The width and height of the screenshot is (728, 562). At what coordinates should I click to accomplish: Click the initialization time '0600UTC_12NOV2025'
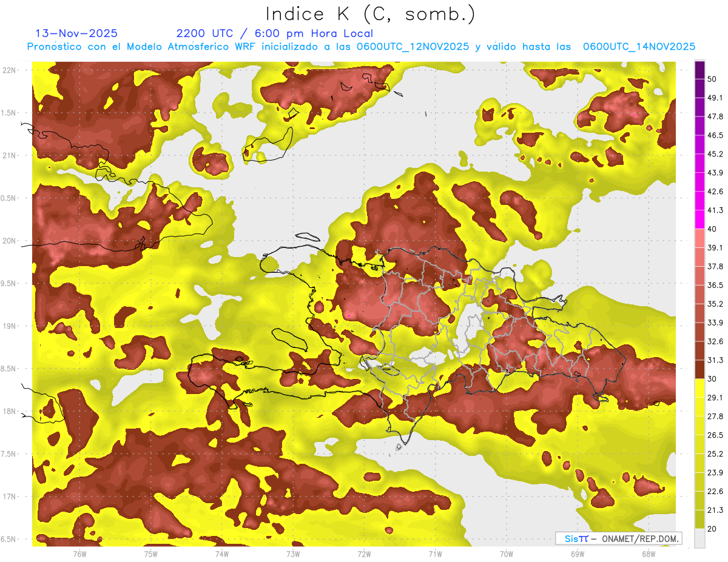413,47
